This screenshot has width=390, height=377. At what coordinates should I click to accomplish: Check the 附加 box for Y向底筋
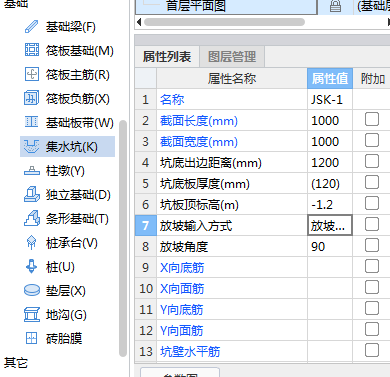[x=372, y=308]
